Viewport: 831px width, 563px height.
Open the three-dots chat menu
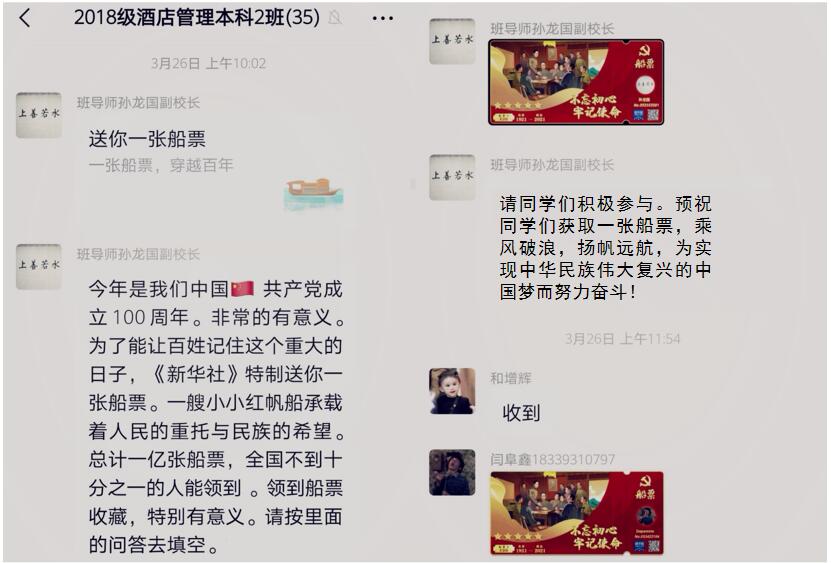pos(383,19)
